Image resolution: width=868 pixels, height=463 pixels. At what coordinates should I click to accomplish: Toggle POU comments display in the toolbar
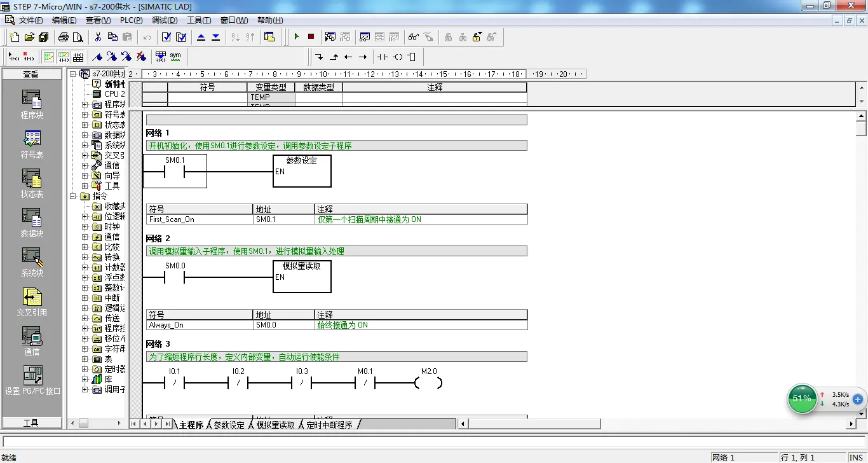click(x=49, y=57)
